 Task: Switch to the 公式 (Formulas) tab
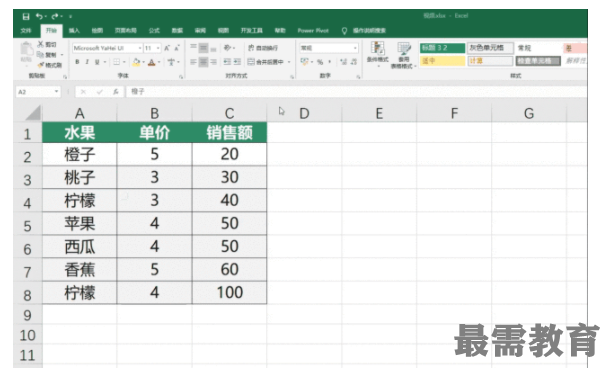click(154, 31)
